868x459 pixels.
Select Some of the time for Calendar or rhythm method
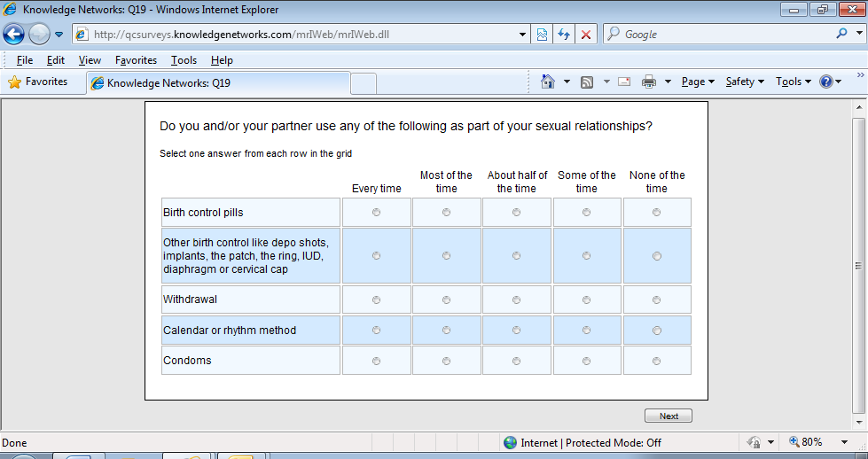(x=586, y=331)
